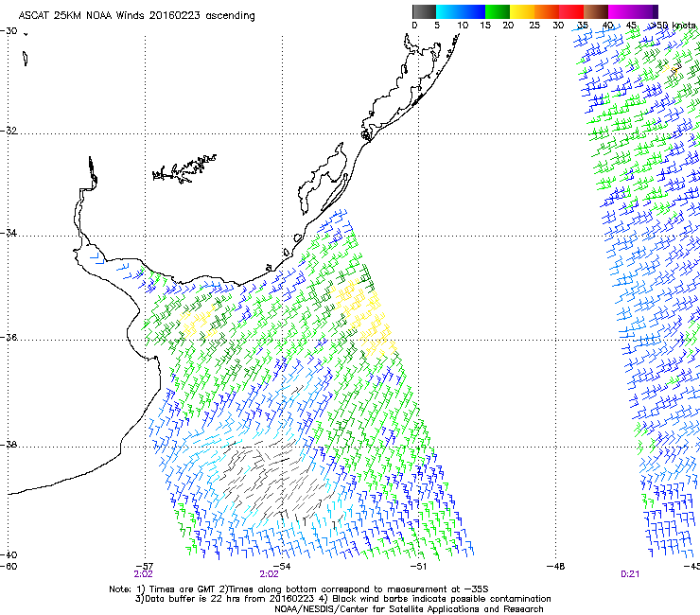Click the "-38" latitude axis label

click(9, 445)
